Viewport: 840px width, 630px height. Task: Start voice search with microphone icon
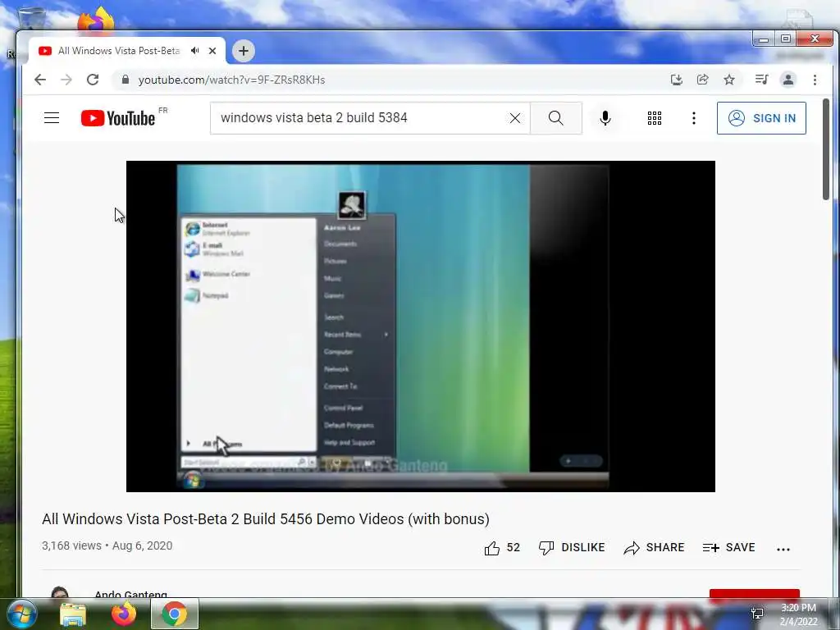pos(605,118)
